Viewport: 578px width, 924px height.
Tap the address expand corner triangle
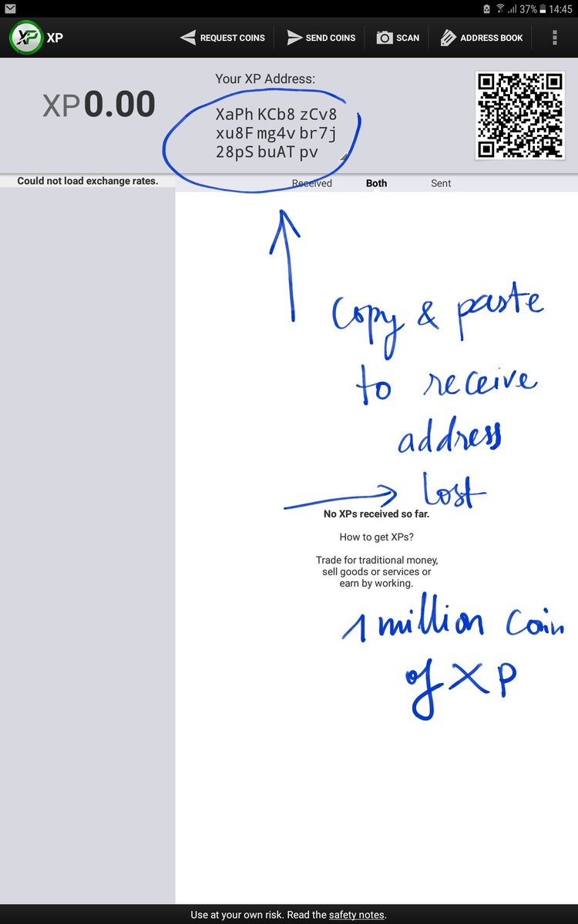tap(343, 158)
